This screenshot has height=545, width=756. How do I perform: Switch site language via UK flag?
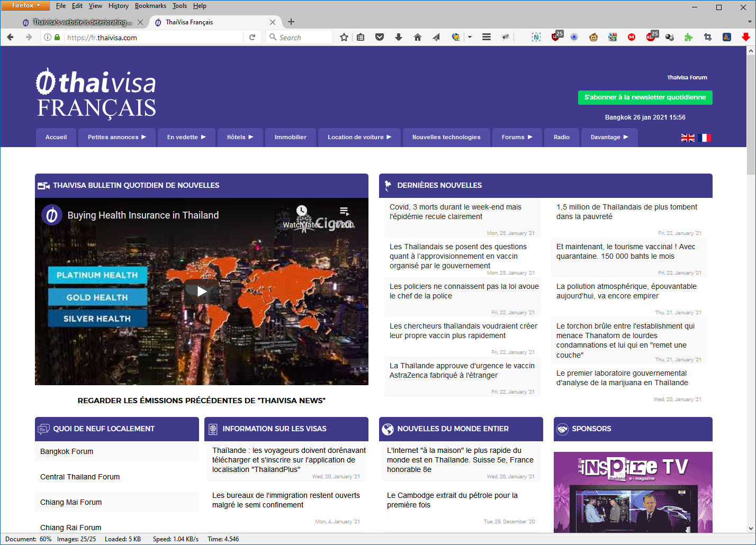pos(688,138)
